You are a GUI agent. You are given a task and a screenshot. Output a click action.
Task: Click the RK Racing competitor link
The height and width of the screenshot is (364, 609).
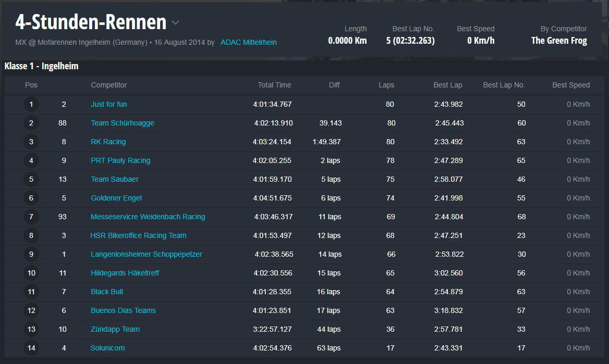[108, 142]
